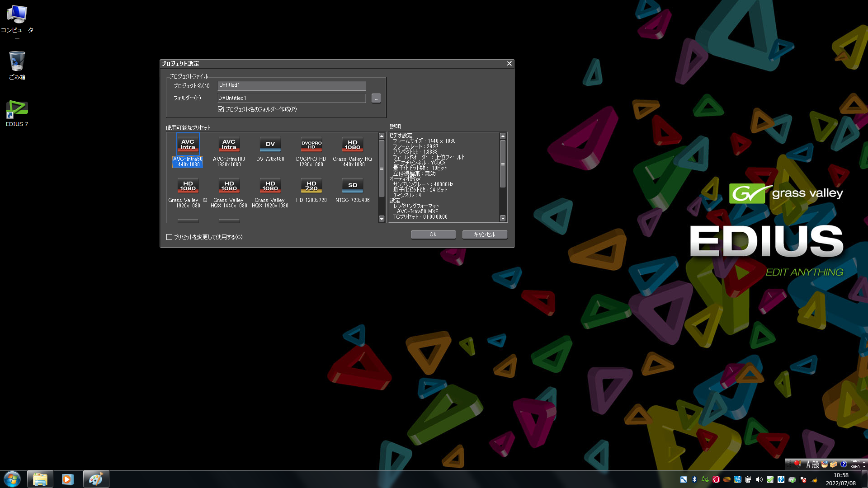Viewport: 868px width, 488px height.
Task: Click the printer status tray icon
Action: (x=792, y=479)
